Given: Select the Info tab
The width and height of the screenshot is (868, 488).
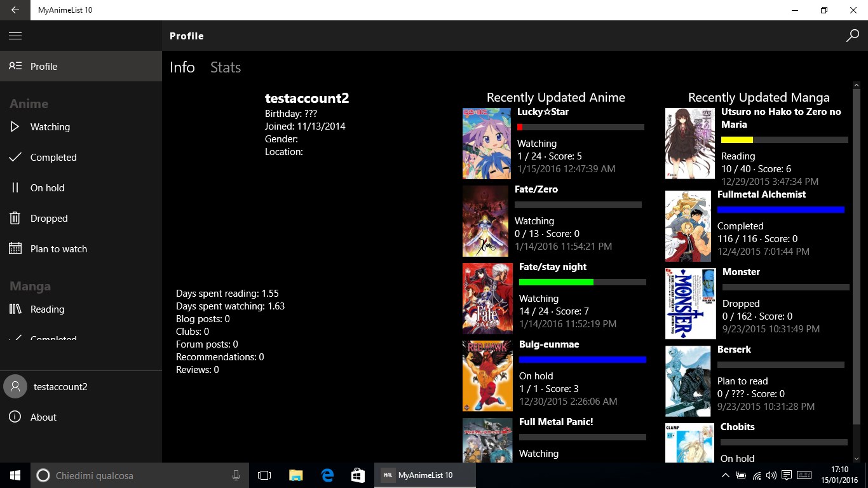Looking at the screenshot, I should click(x=182, y=67).
